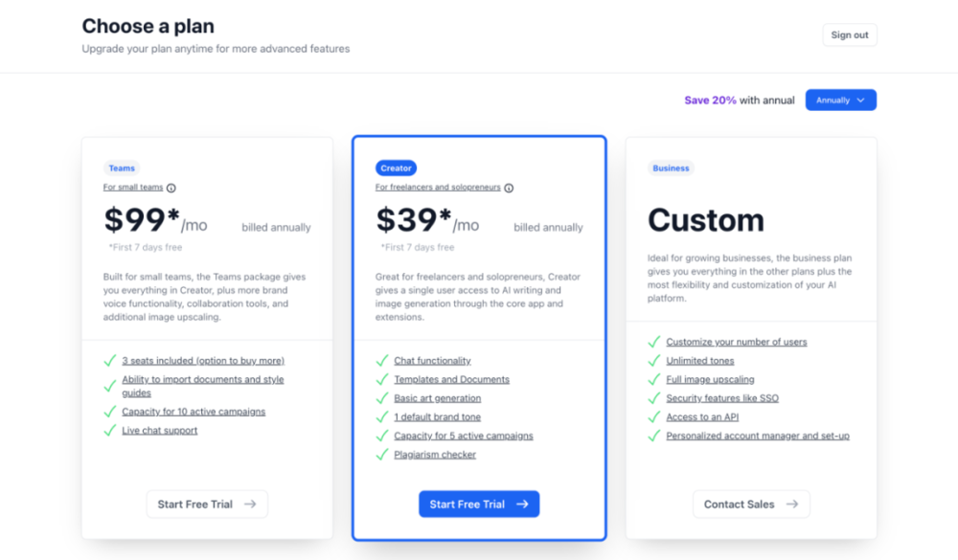Open the Annually billing dropdown
Image resolution: width=958 pixels, height=560 pixels.
tap(840, 101)
